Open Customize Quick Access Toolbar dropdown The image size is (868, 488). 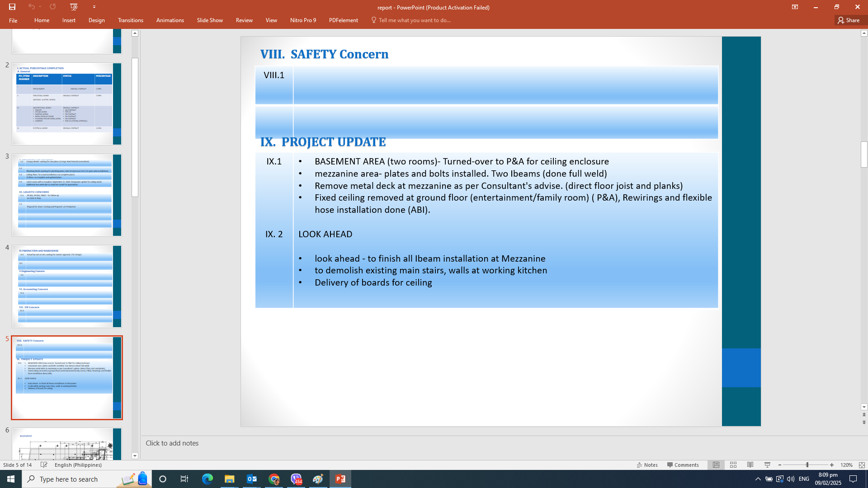pos(94,7)
